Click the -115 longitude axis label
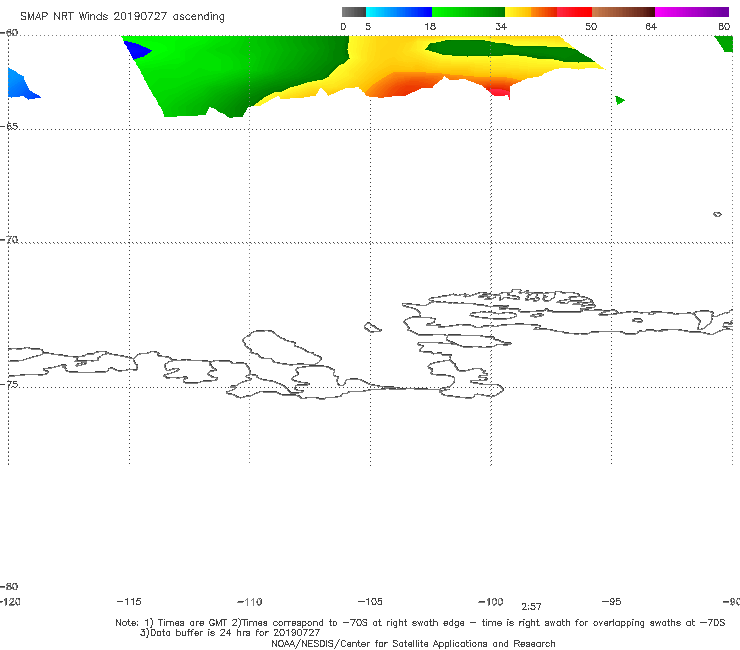Screen dimensions: 740x650 (x=129, y=601)
